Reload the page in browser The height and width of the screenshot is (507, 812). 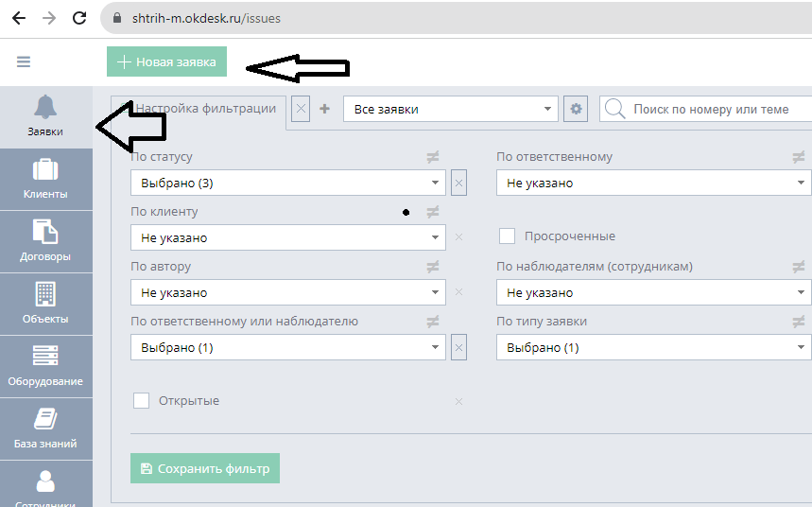click(79, 18)
